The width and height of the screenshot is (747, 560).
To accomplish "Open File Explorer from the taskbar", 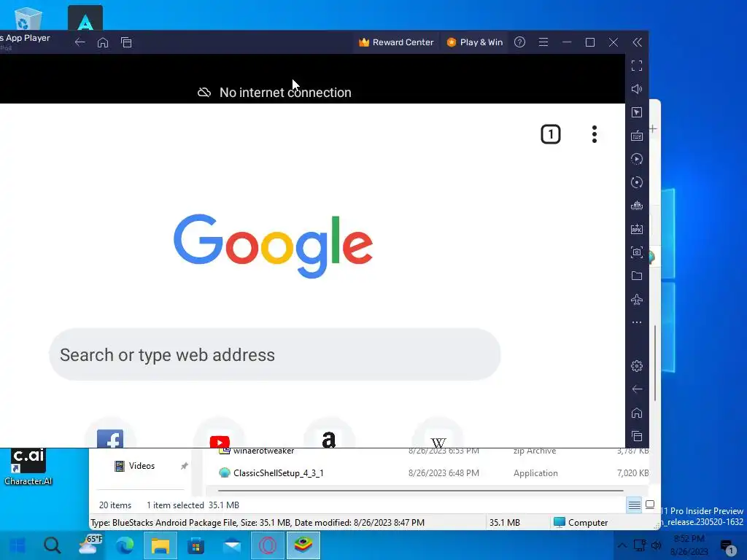I will point(160,545).
